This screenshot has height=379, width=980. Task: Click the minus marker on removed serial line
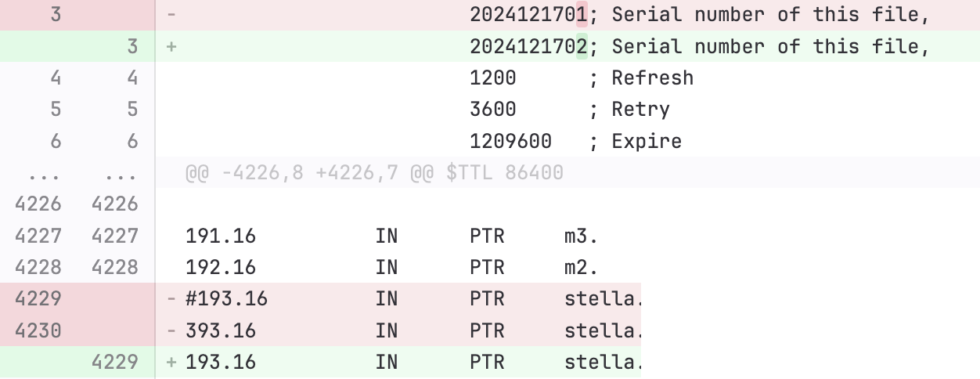coord(171,15)
